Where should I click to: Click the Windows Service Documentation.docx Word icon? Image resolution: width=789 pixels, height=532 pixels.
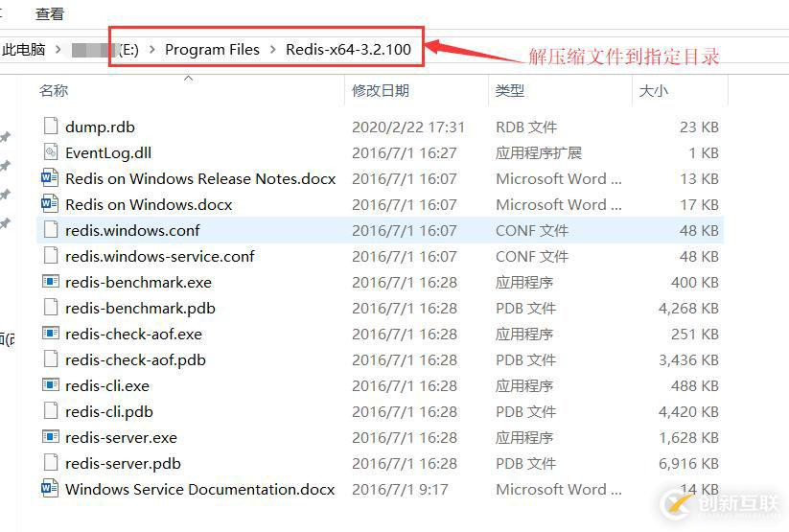click(x=50, y=489)
